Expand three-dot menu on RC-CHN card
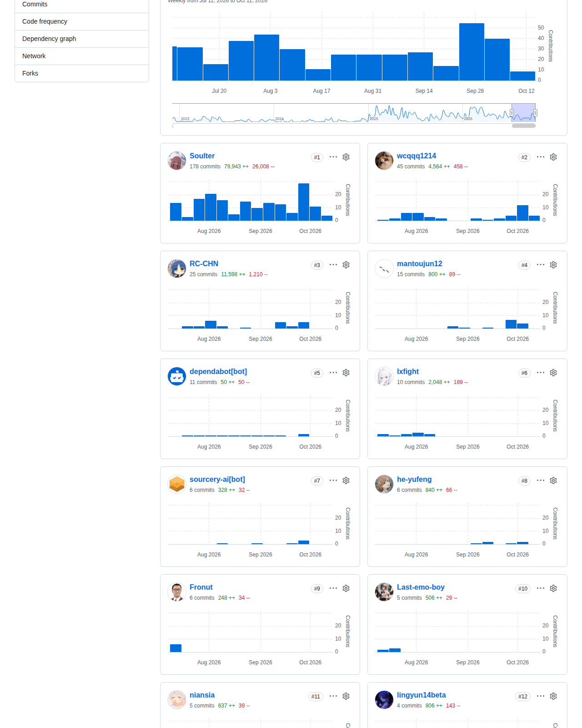 click(333, 265)
